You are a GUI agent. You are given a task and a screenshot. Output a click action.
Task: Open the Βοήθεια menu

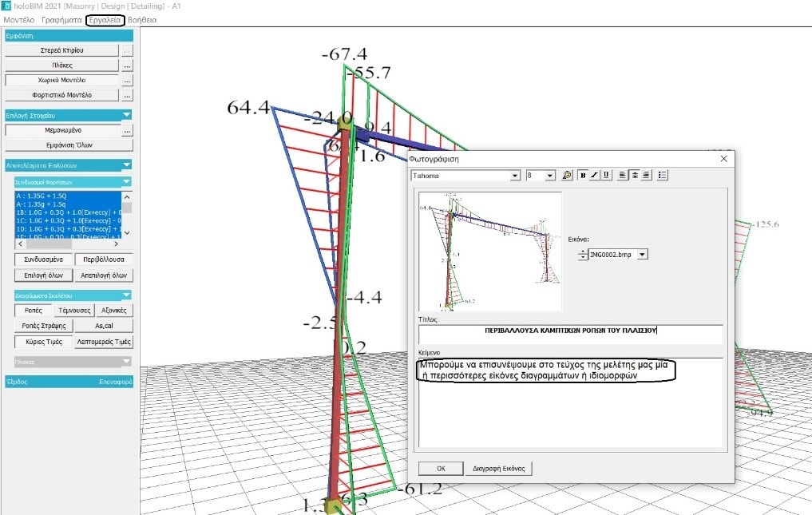point(142,20)
